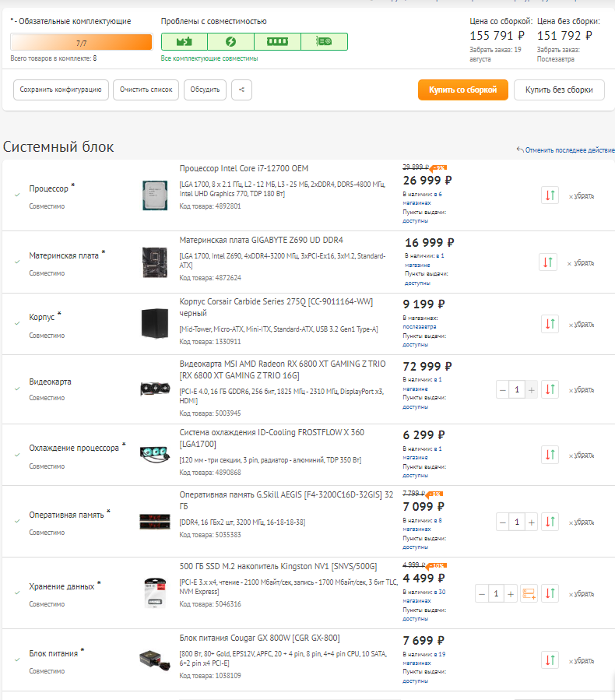Click the Хранение данных quantity field
This screenshot has height=700, width=615.
pyautogui.click(x=496, y=594)
